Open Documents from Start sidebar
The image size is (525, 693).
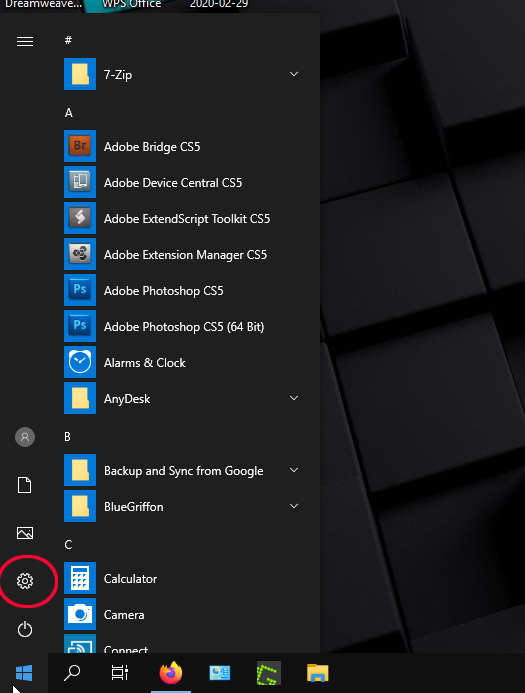pos(25,485)
